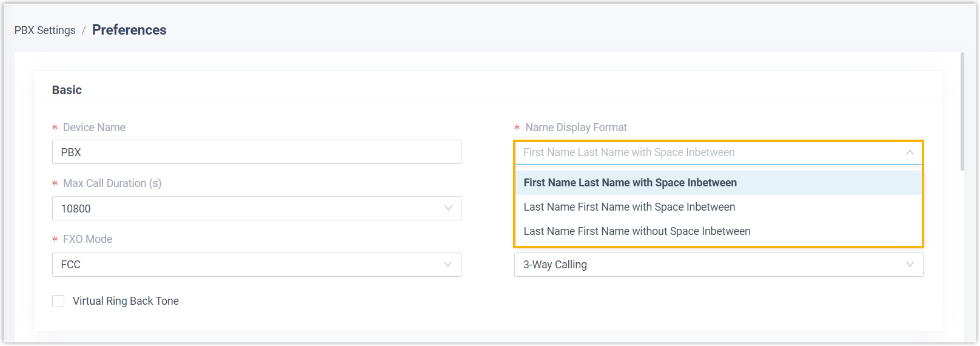The height and width of the screenshot is (346, 980).
Task: Click the Basic section heading
Action: pos(67,90)
